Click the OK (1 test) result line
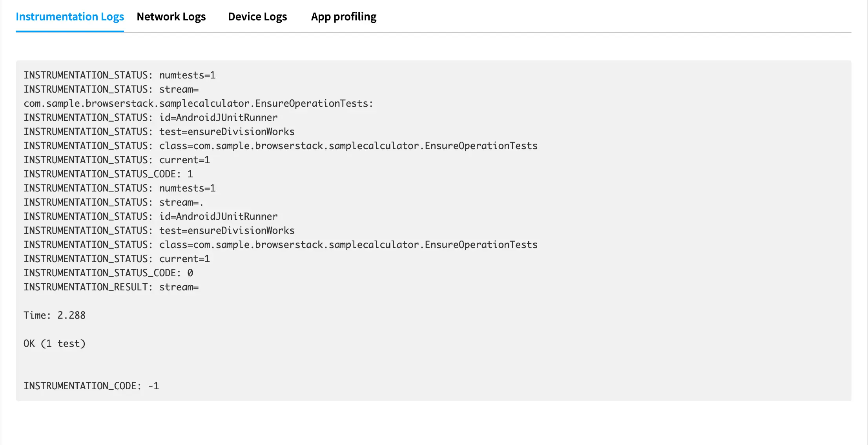 pos(55,344)
